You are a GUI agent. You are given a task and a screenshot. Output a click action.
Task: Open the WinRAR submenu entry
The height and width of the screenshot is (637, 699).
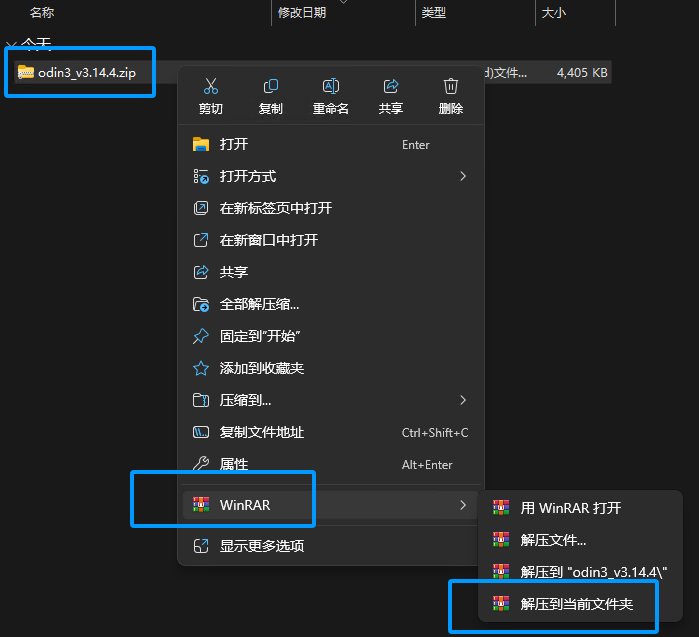331,505
